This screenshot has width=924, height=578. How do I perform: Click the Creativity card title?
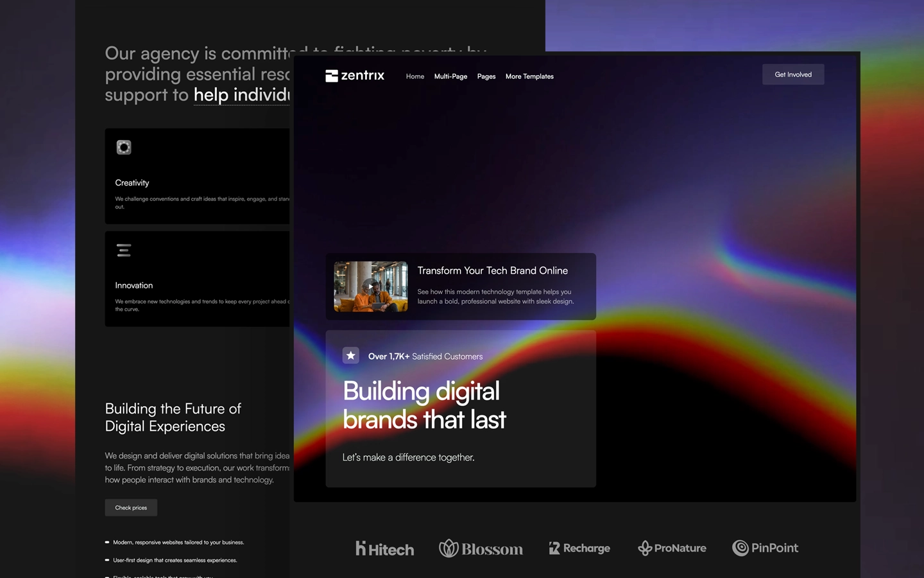132,183
